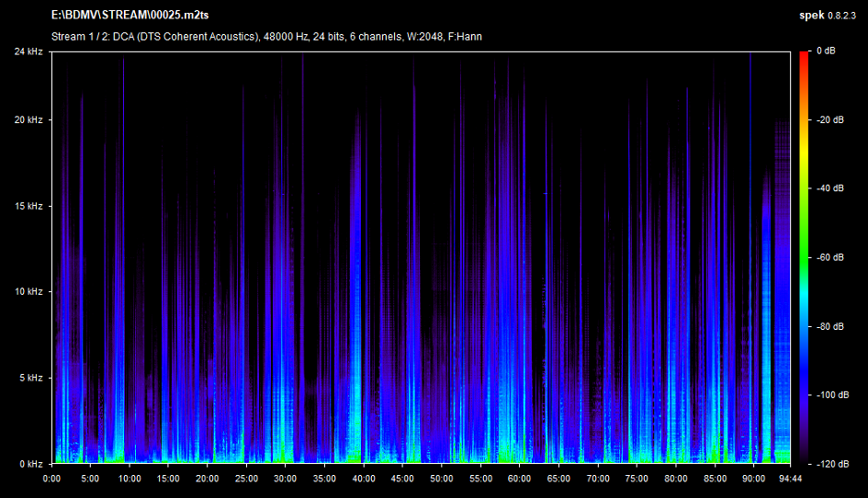Click the 0:00 time marker

pos(52,478)
